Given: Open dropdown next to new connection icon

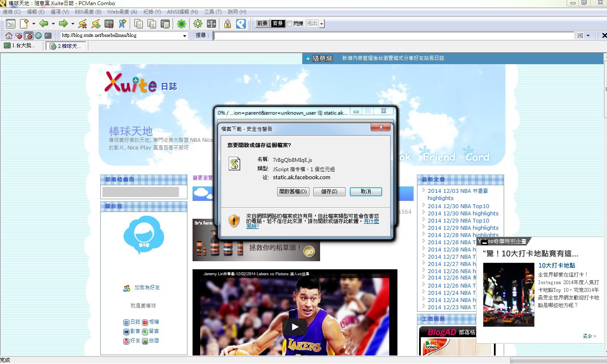Looking at the screenshot, I should pyautogui.click(x=34, y=24).
